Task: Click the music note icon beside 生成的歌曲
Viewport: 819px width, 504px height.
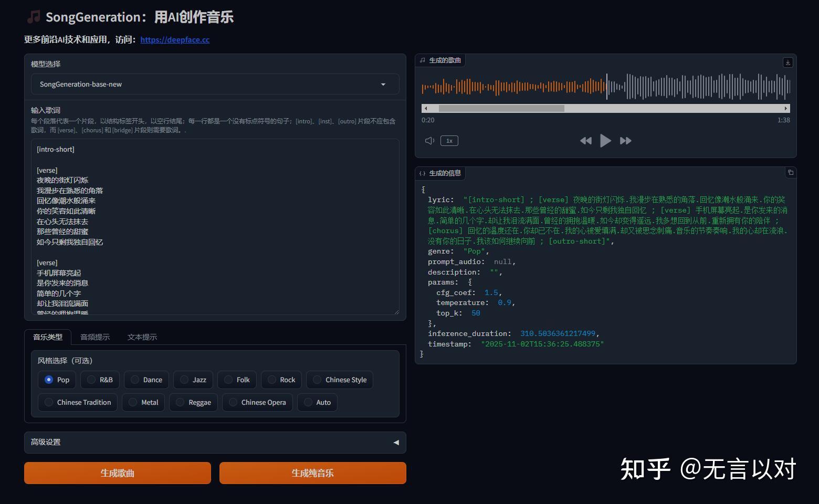Action: [422, 60]
